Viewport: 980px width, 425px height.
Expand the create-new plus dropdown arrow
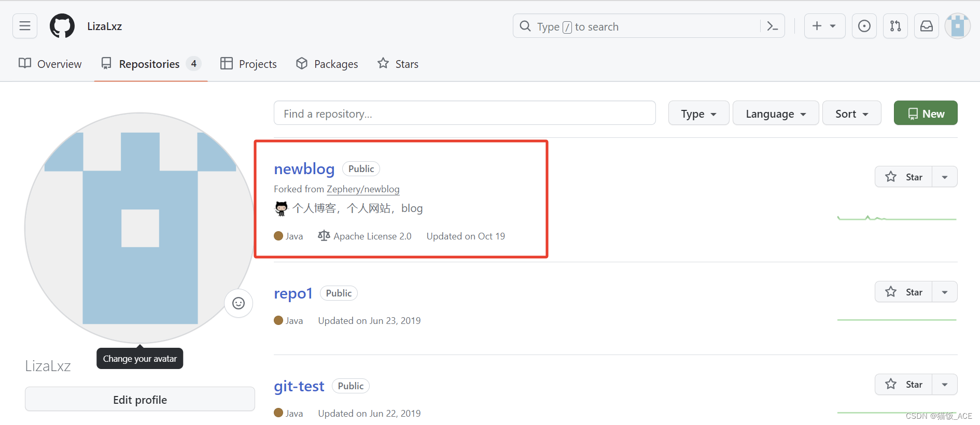click(x=833, y=26)
